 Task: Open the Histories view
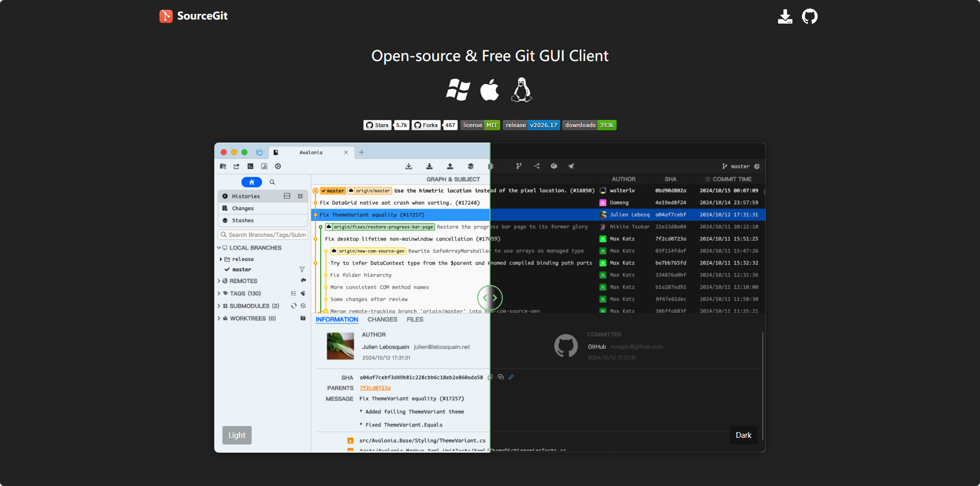tap(263, 196)
